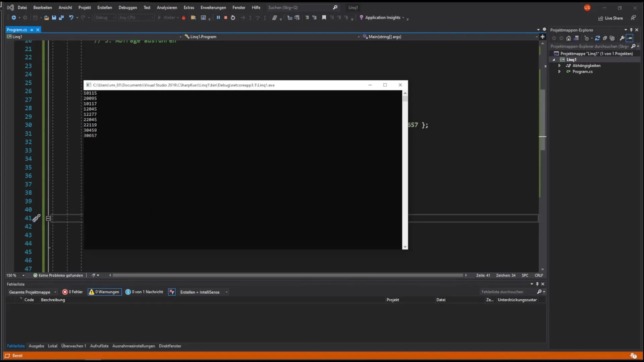The height and width of the screenshot is (362, 644).
Task: Open the Debug configuration dropdown
Action: 105,18
